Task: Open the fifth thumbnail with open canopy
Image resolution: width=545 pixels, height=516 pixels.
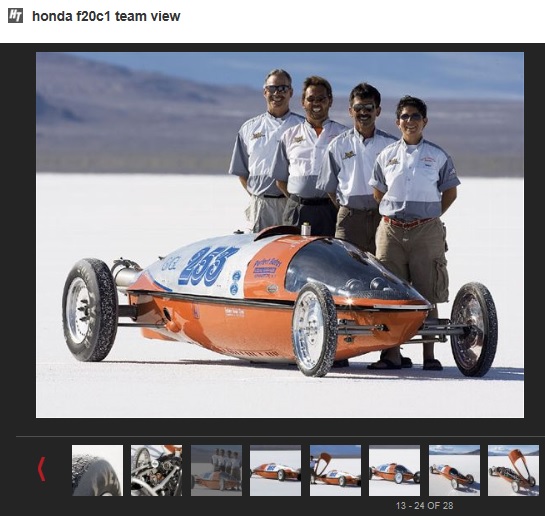Action: point(335,470)
